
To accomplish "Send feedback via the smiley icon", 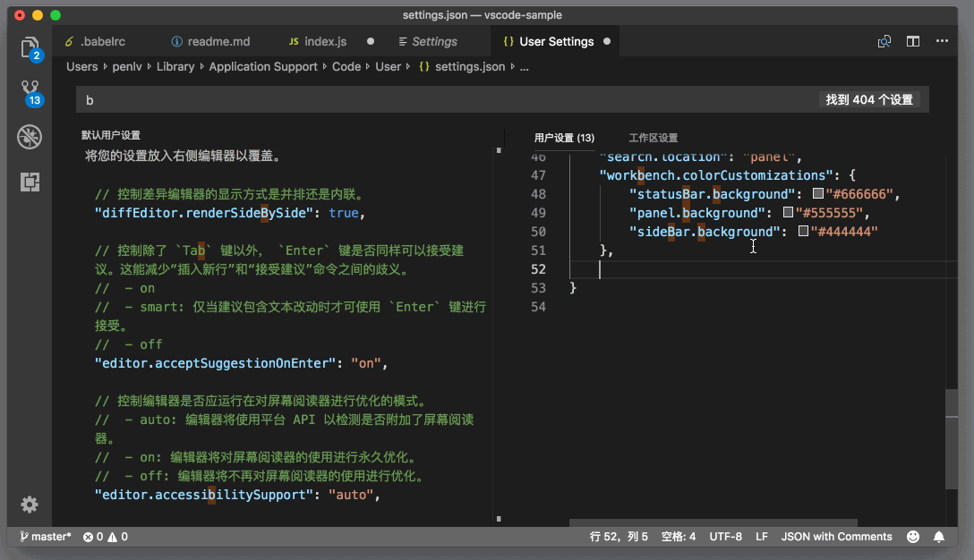I will (913, 536).
